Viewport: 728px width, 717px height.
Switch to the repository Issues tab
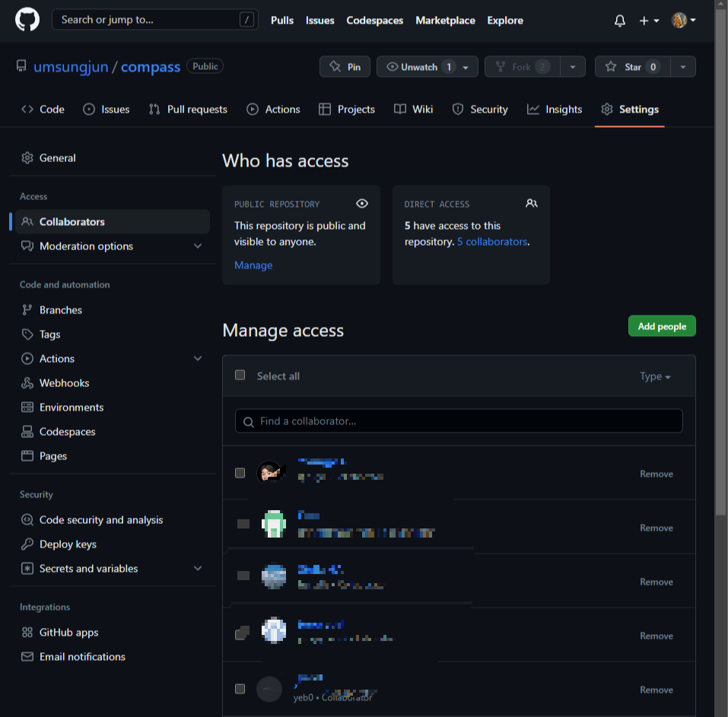(x=106, y=109)
